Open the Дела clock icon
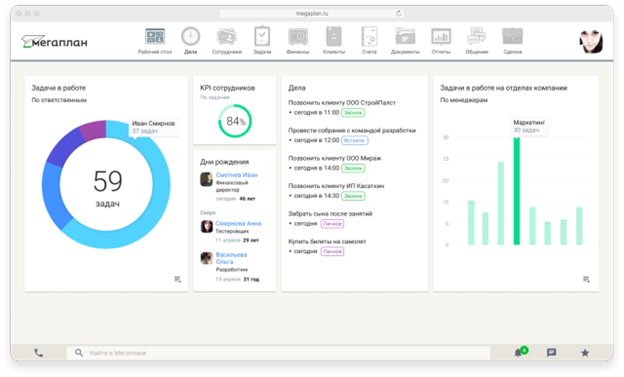 (191, 36)
